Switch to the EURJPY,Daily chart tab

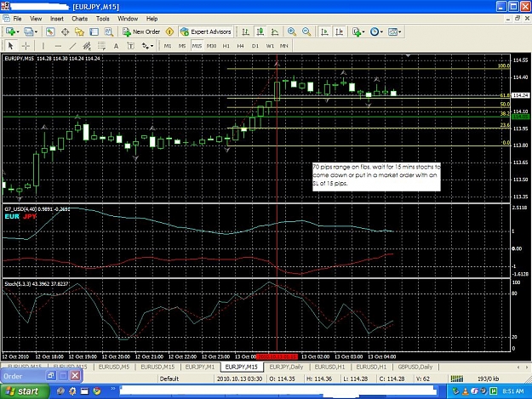pyautogui.click(x=286, y=367)
